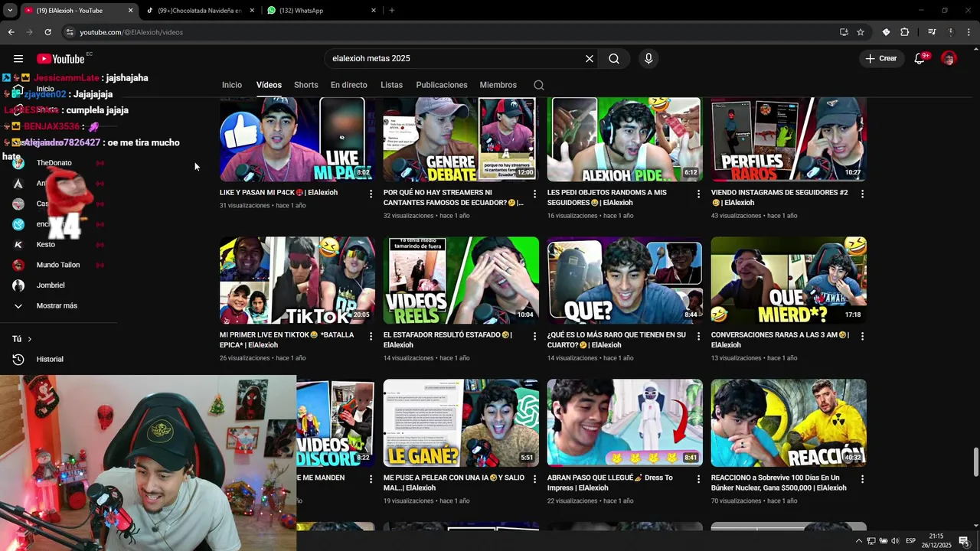Go back with the browser back arrow
Image resolution: width=980 pixels, height=551 pixels.
(x=11, y=32)
